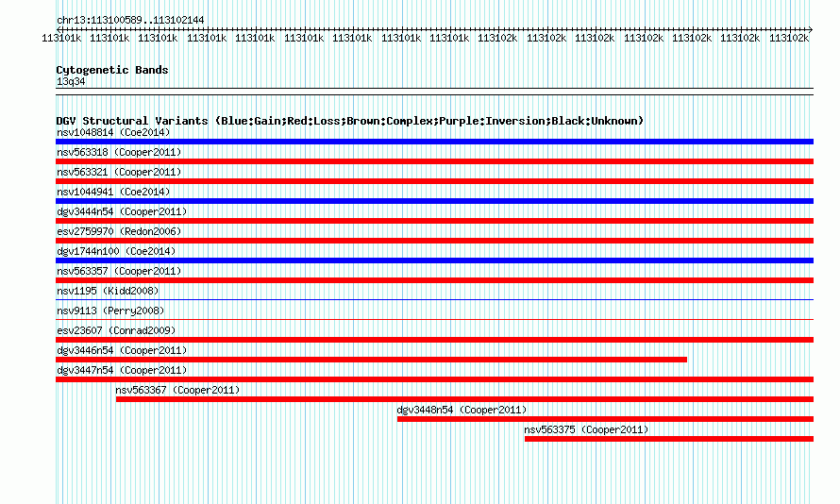Click the Cytogenetic Bands track heading
The width and height of the screenshot is (840, 504).
coord(112,70)
